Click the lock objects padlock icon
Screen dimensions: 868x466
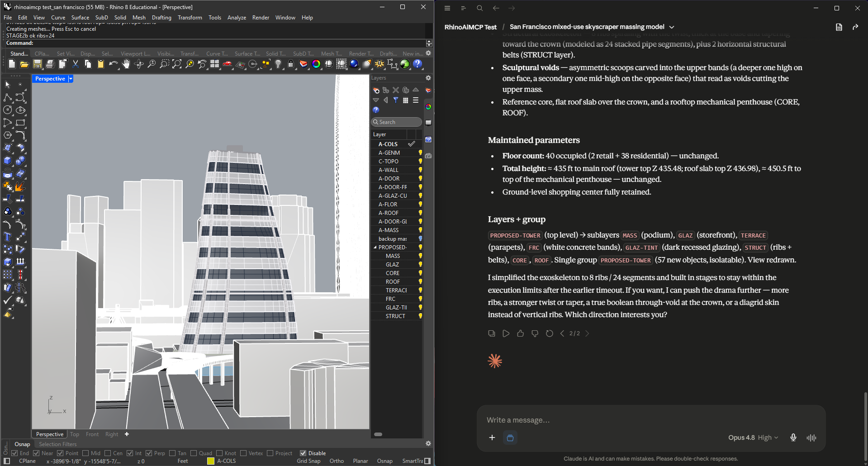[x=291, y=64]
